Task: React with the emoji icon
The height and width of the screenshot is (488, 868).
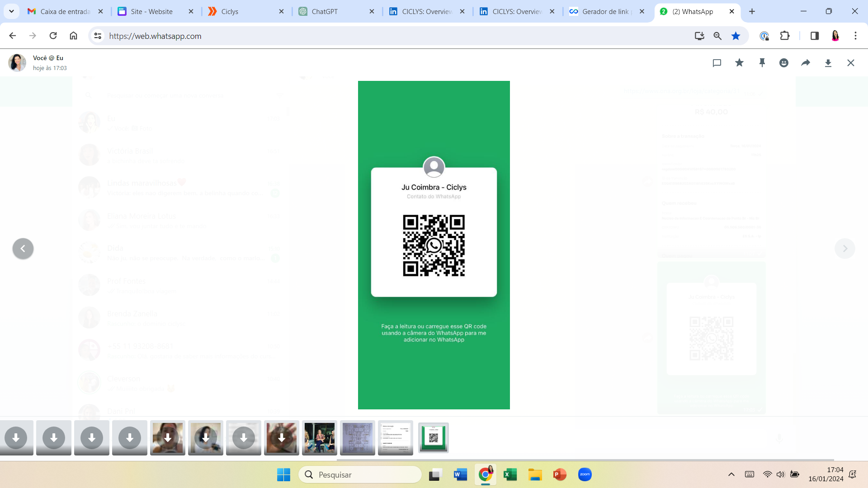Action: click(x=784, y=63)
